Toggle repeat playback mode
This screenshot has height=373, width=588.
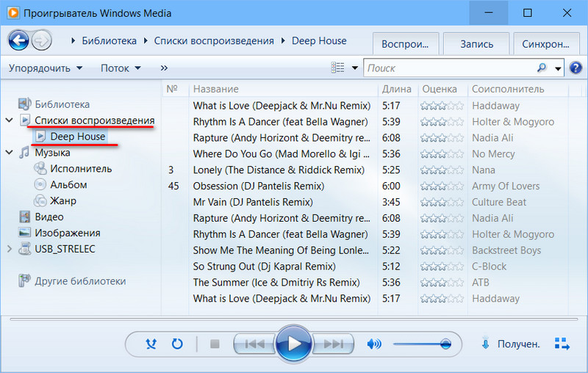tap(177, 344)
